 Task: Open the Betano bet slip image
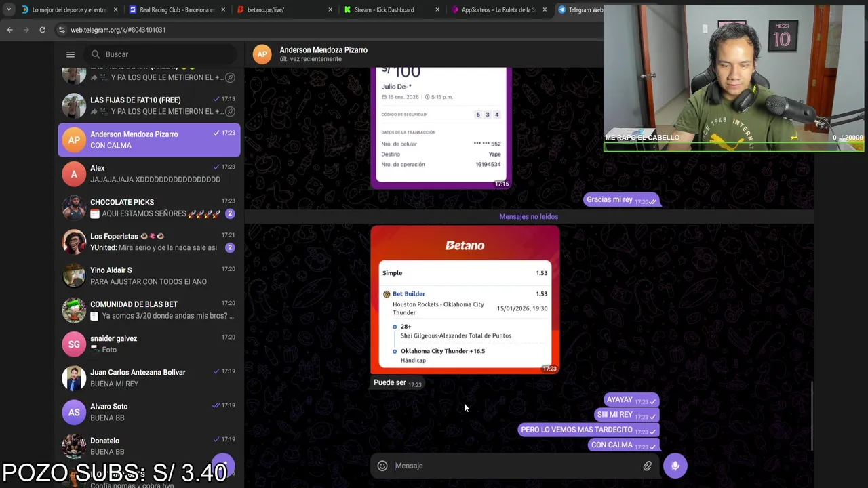click(465, 300)
